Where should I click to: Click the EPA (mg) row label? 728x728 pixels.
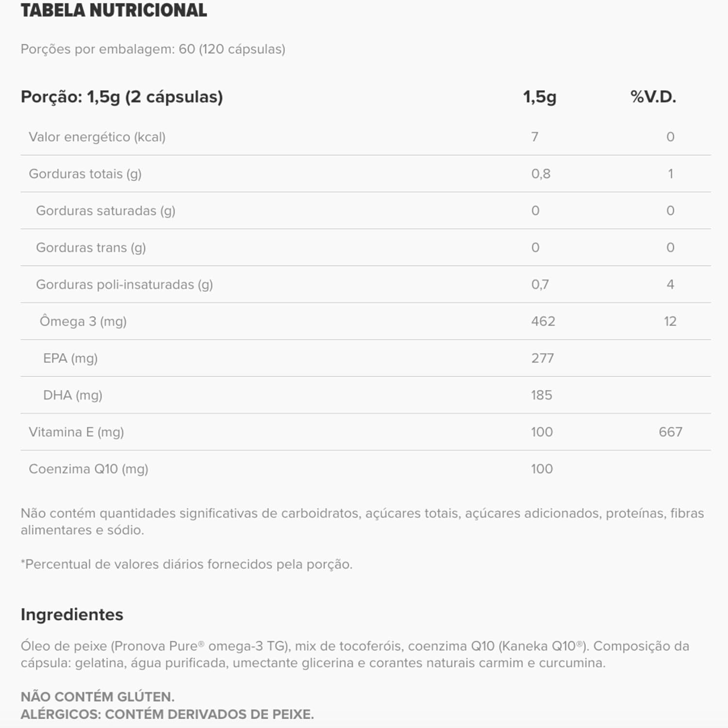[70, 358]
